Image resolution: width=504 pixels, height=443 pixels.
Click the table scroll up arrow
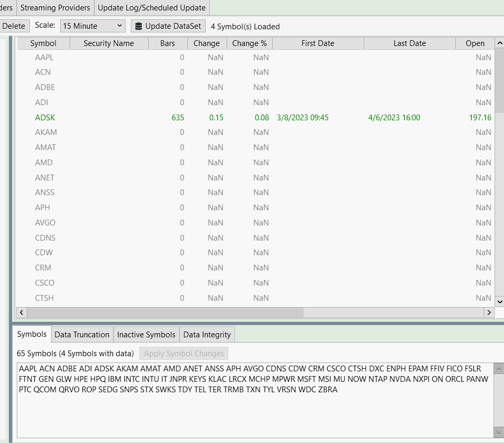499,43
